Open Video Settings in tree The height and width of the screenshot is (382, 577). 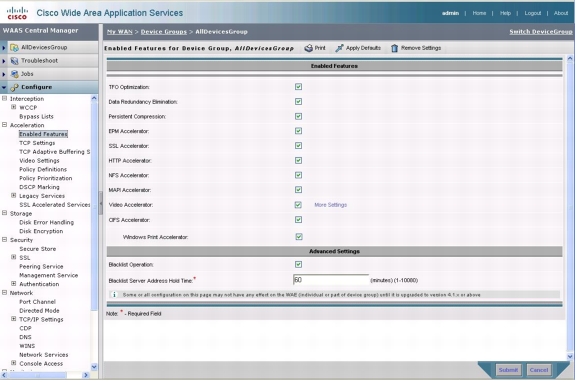39,160
